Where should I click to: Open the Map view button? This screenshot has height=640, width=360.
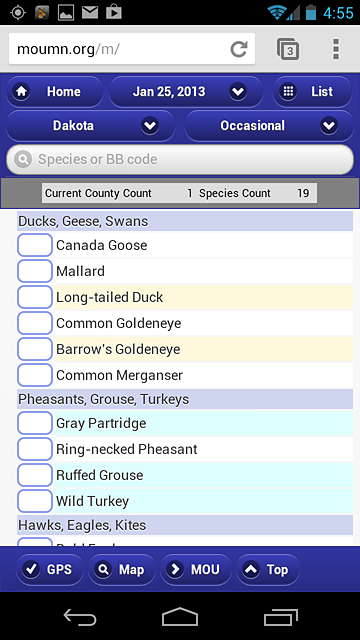tap(122, 569)
